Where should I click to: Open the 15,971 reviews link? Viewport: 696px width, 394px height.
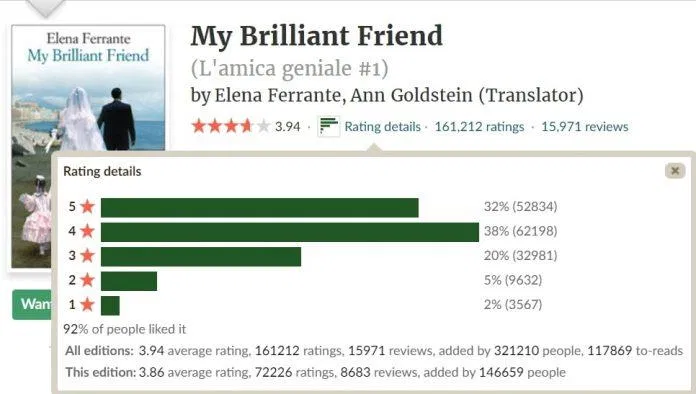585,127
